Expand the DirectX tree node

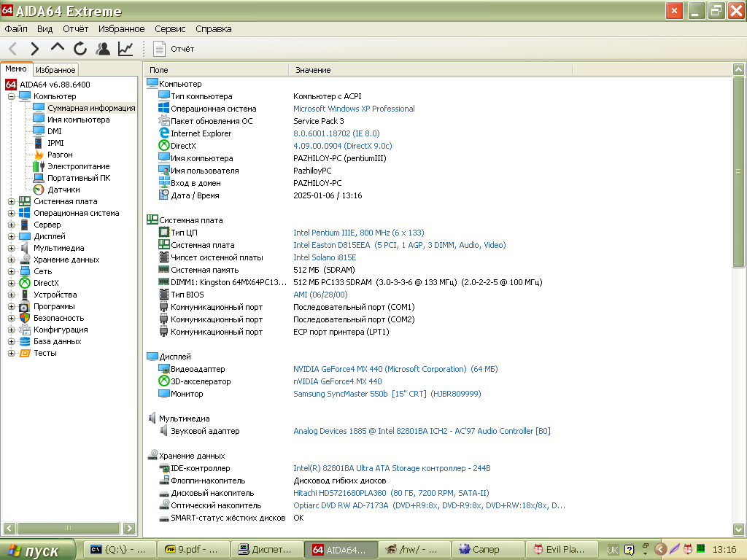[12, 284]
